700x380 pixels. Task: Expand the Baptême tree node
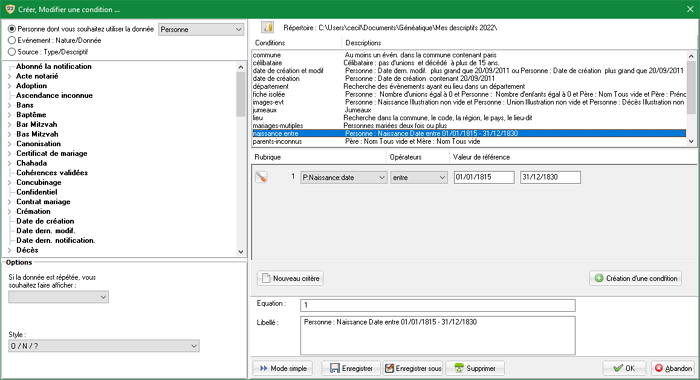point(10,115)
